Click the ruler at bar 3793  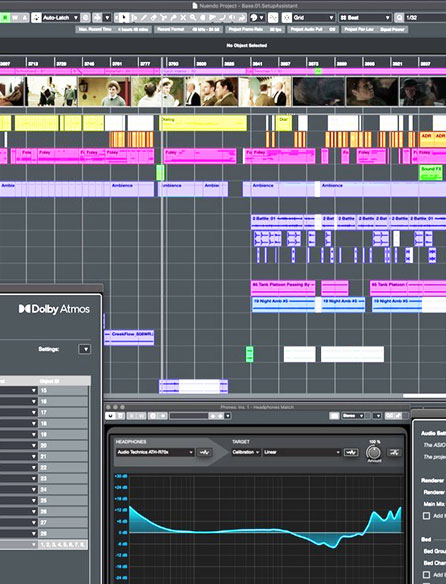click(173, 63)
